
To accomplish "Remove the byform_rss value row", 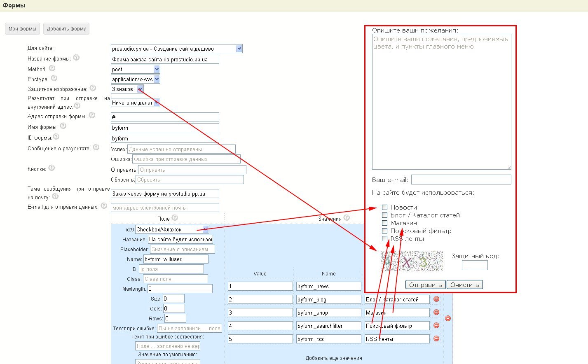I will pos(436,338).
